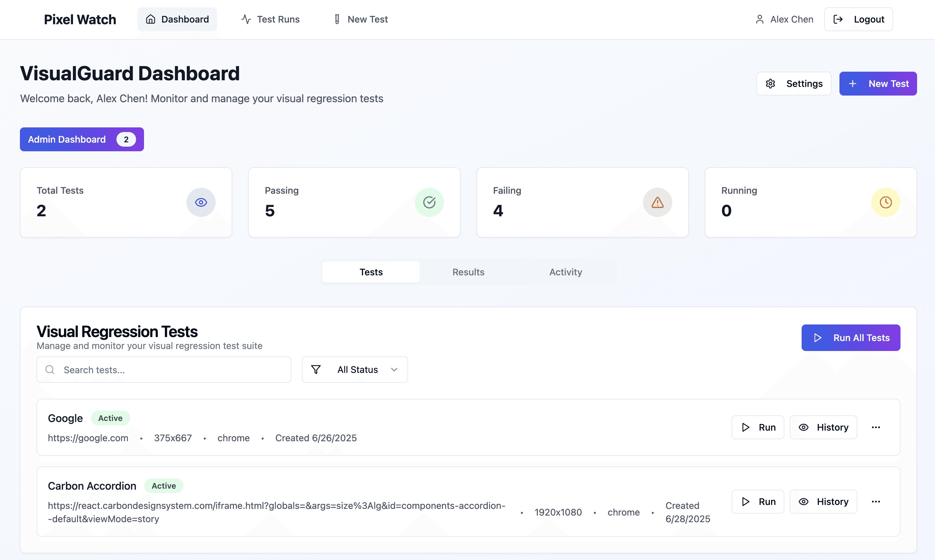
Task: View History for the Google test
Action: click(x=823, y=427)
